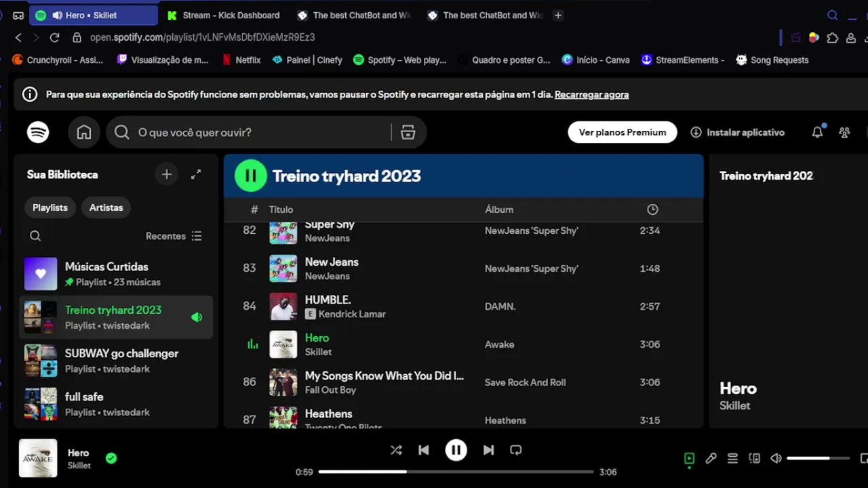Open the queue icon
The height and width of the screenshot is (488, 868).
pos(732,458)
